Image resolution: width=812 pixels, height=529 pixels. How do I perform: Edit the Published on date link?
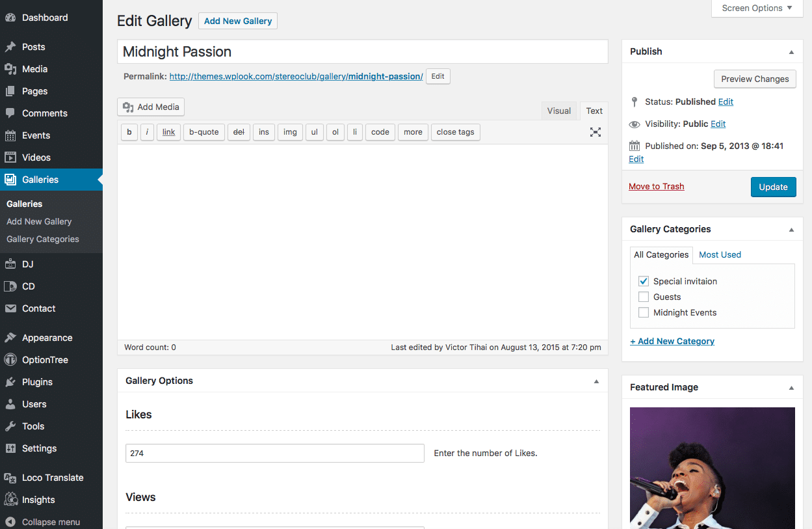point(636,159)
